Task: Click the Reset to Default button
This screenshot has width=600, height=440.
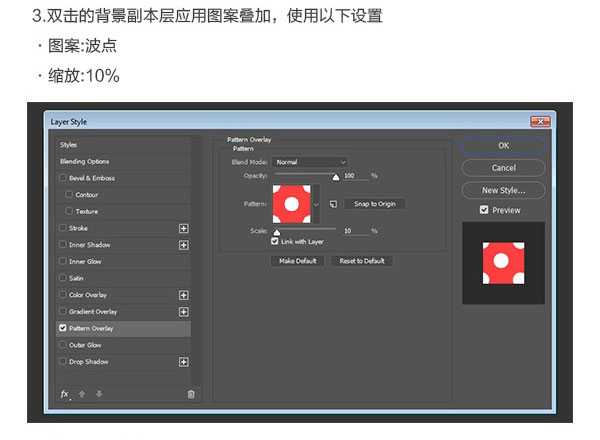Action: [x=362, y=261]
